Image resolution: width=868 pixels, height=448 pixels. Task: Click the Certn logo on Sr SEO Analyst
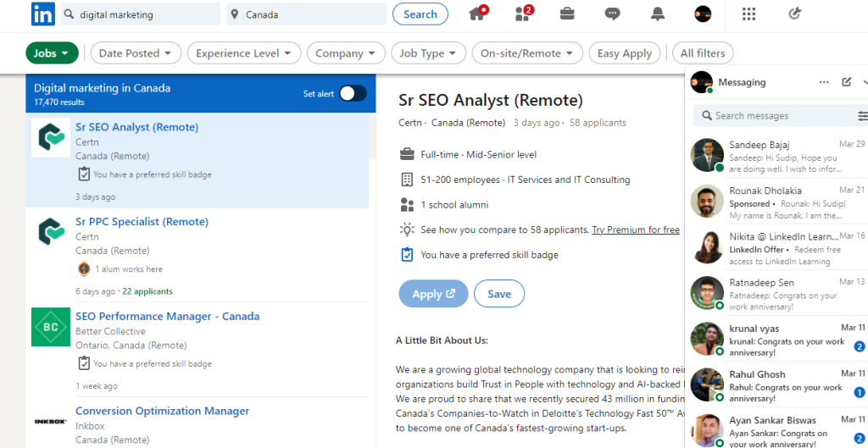click(50, 138)
